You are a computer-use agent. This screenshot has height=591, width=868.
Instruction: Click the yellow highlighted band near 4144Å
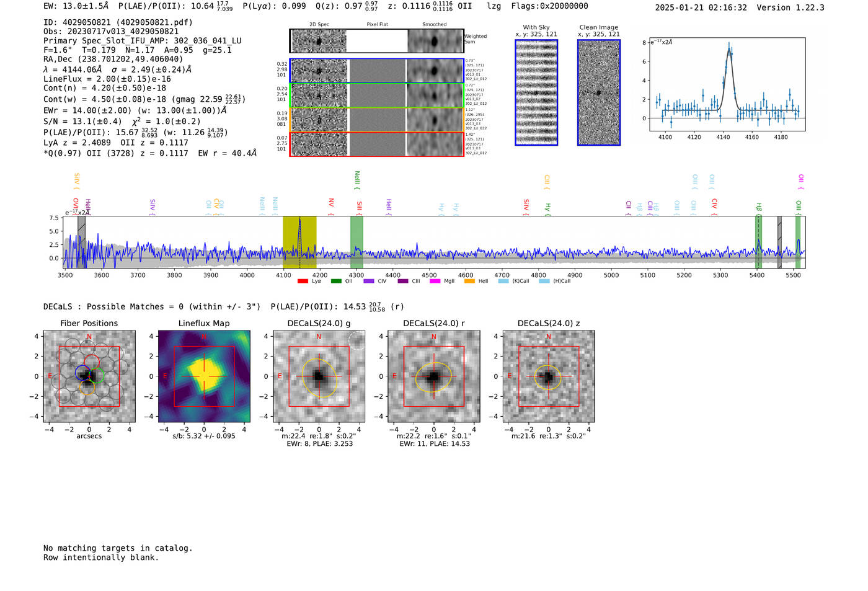tap(299, 242)
